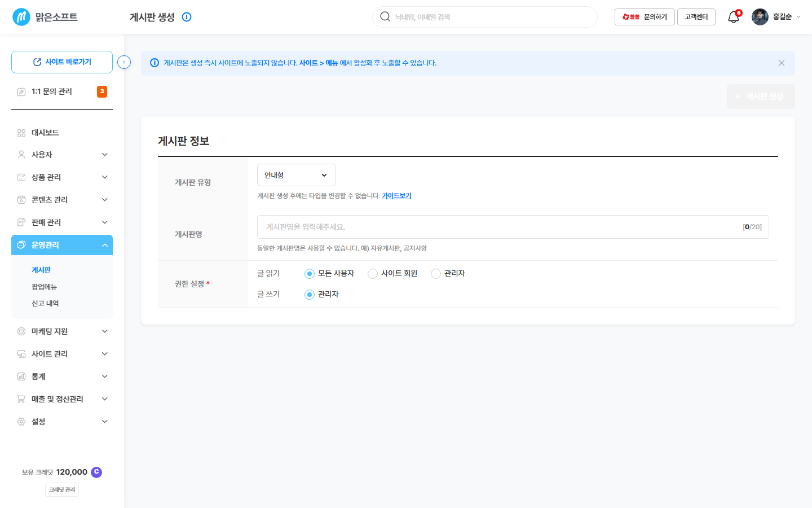Select 관리자 for 글 읽기 permission

(x=436, y=274)
